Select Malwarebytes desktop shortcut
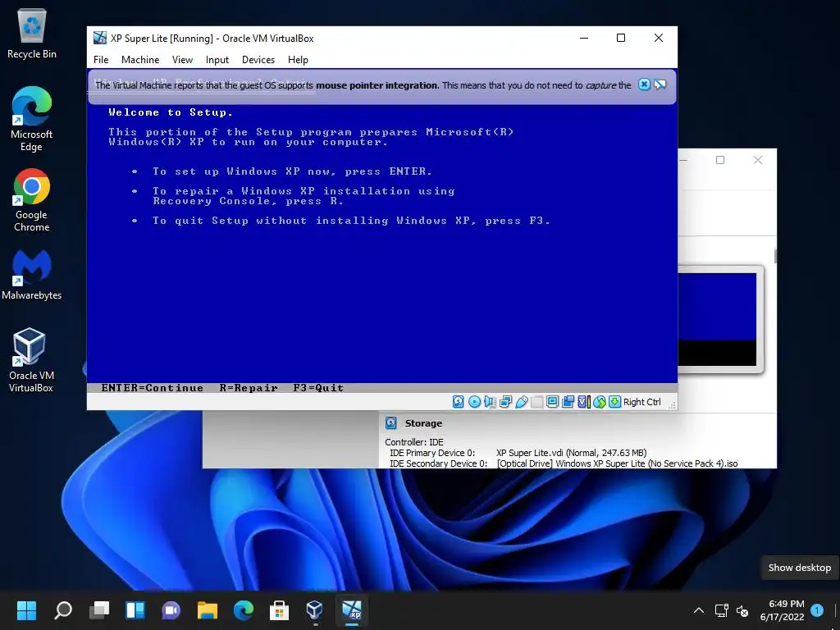The image size is (840, 630). 32,274
